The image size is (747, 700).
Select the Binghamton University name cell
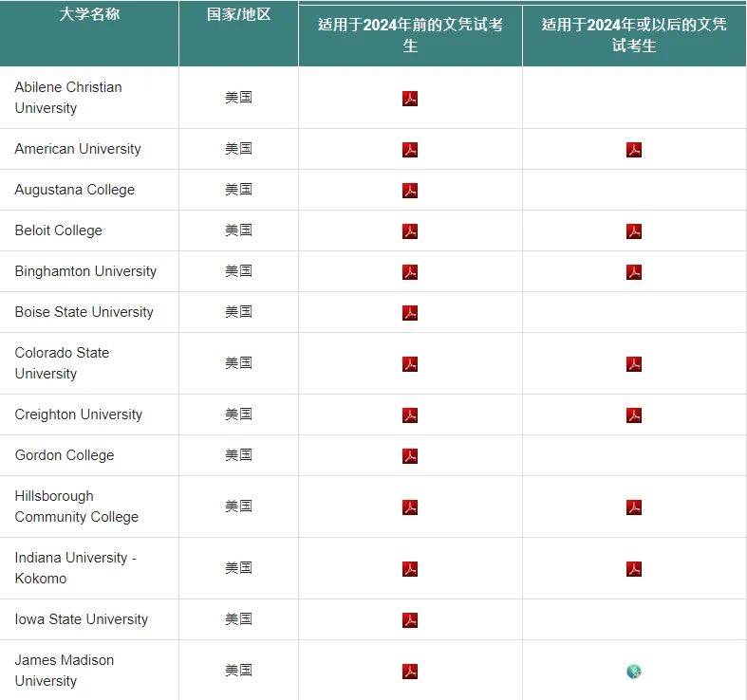tap(89, 271)
